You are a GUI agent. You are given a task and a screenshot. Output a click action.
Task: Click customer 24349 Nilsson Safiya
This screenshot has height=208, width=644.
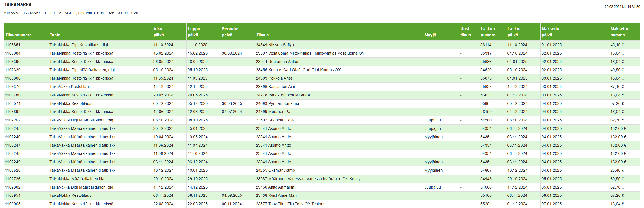(275, 45)
